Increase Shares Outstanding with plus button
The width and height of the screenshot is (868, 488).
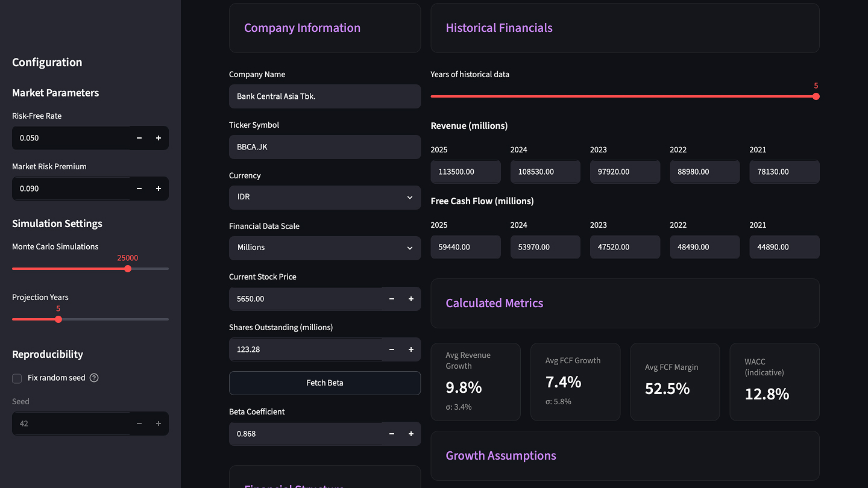pyautogui.click(x=411, y=349)
